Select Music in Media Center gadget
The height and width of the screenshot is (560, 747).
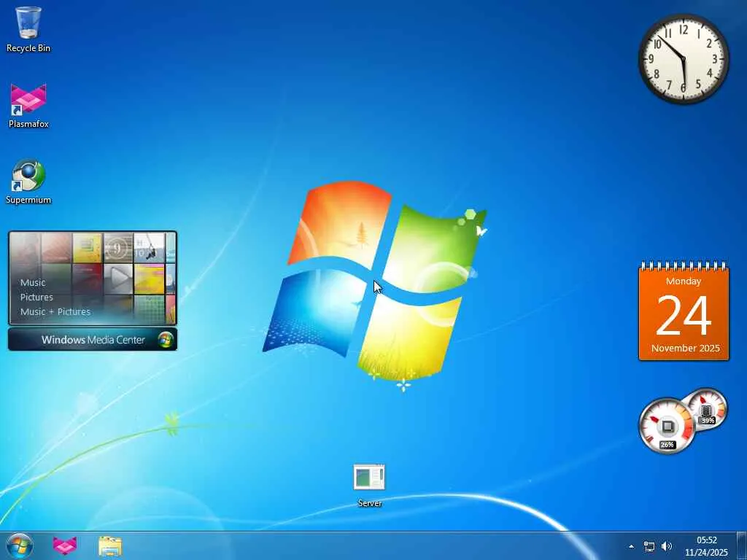(33, 282)
